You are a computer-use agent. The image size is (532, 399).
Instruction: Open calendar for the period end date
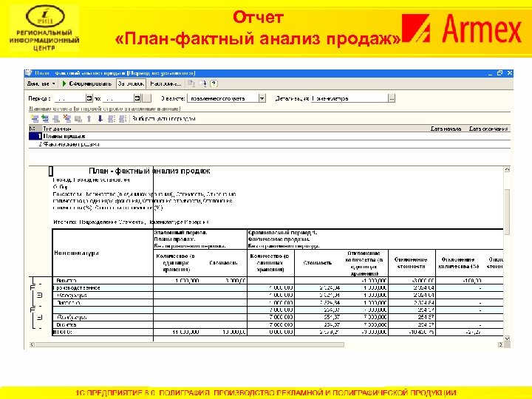pyautogui.click(x=137, y=98)
